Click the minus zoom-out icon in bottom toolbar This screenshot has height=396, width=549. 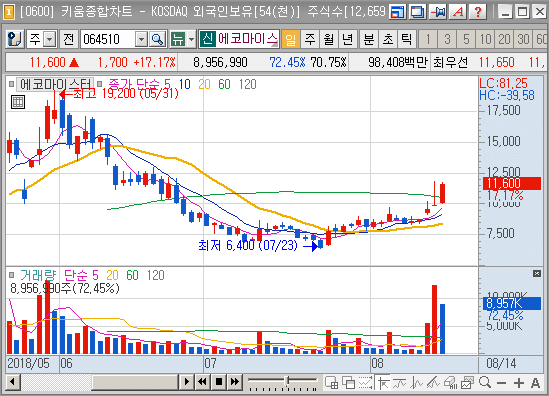point(501,383)
